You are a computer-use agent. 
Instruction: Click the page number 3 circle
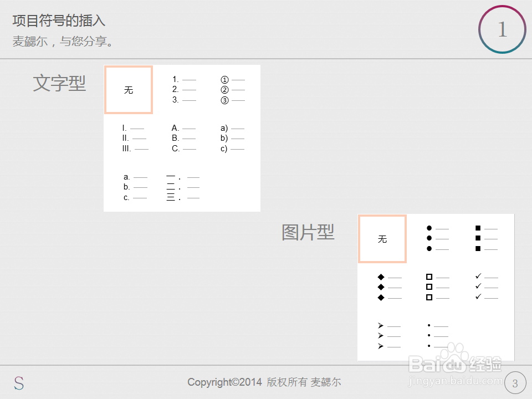coord(515,383)
